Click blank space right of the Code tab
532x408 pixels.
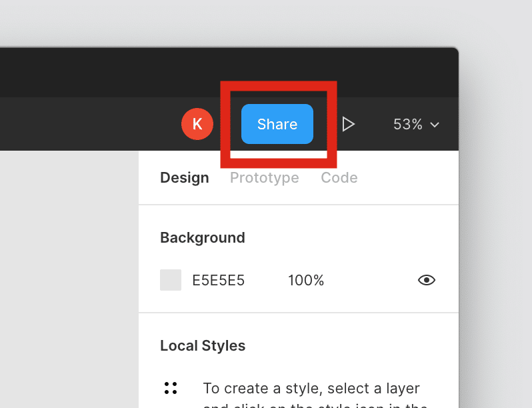[x=407, y=178]
